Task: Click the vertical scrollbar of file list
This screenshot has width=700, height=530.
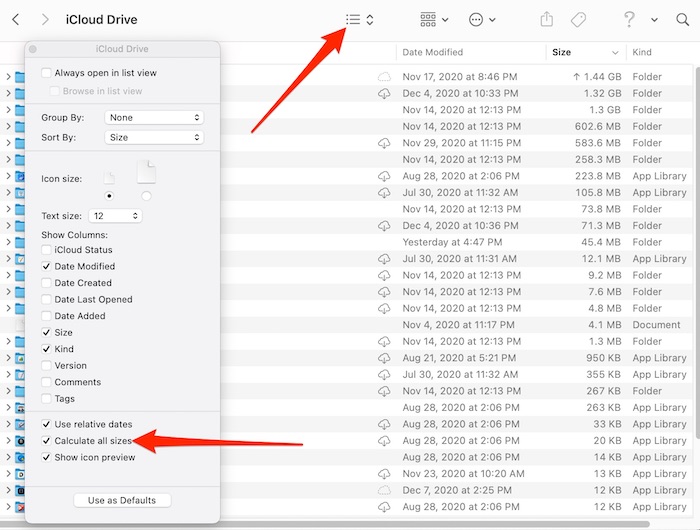Action: pyautogui.click(x=696, y=252)
